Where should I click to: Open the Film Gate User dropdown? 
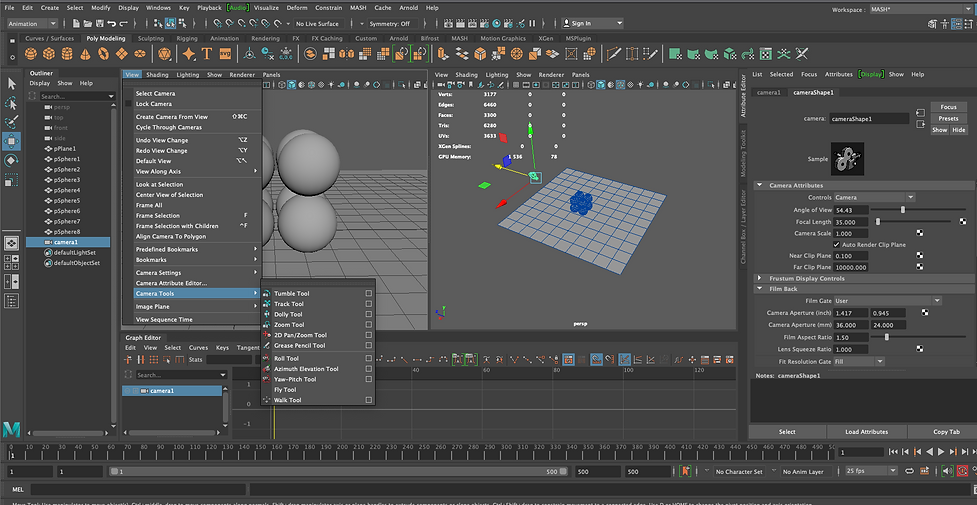click(887, 301)
